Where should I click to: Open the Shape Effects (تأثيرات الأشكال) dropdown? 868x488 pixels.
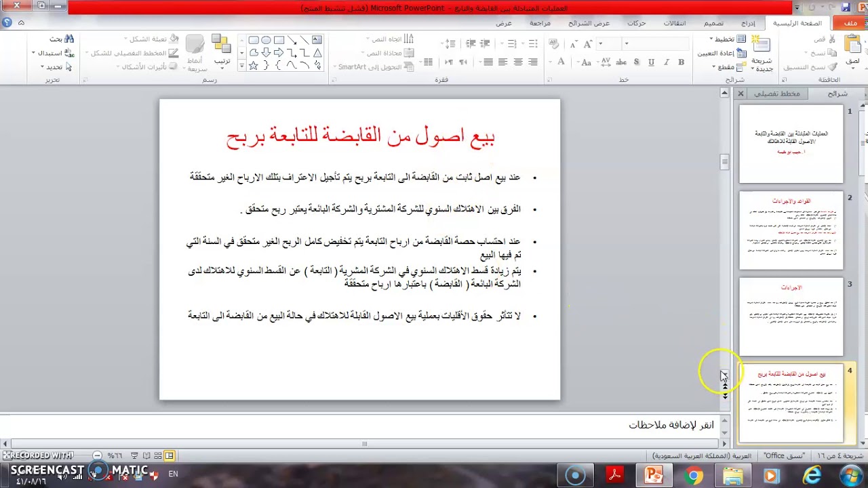[146, 66]
